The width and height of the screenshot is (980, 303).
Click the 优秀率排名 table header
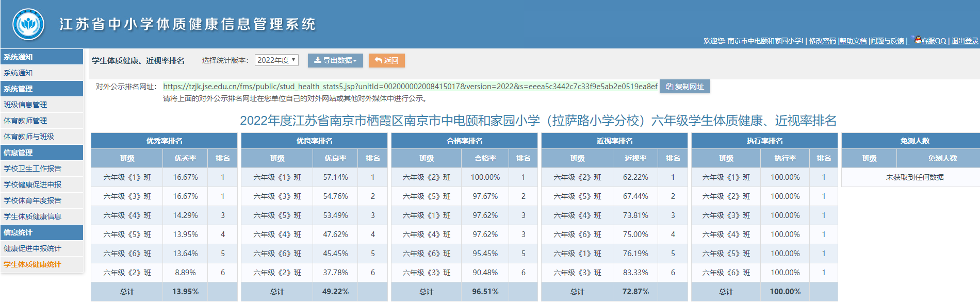pos(164,141)
